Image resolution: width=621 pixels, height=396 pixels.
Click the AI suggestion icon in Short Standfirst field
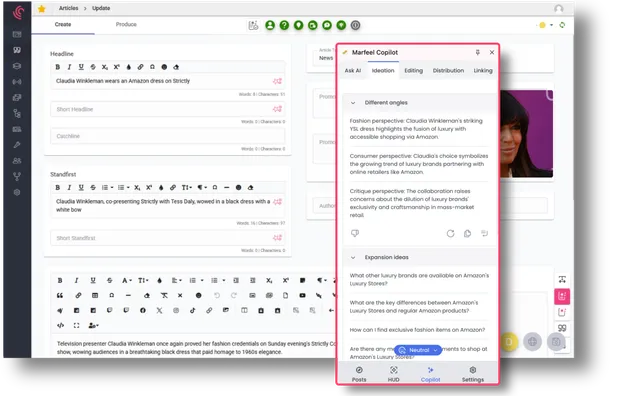tap(277, 238)
